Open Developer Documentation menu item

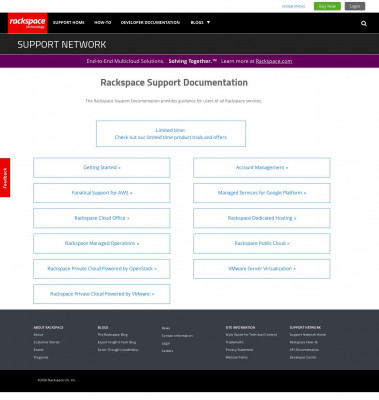[150, 22]
